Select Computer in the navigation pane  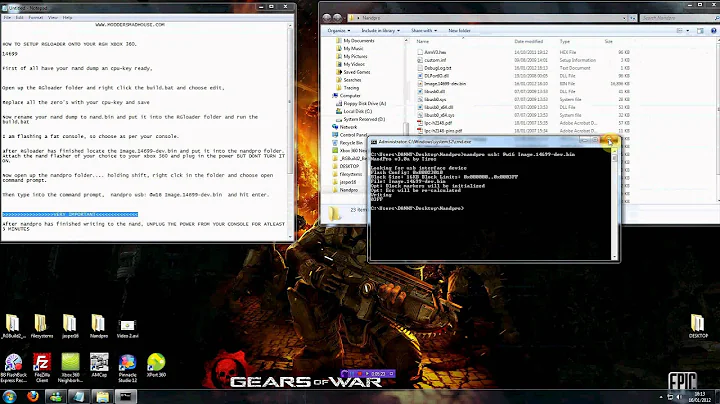(350, 95)
